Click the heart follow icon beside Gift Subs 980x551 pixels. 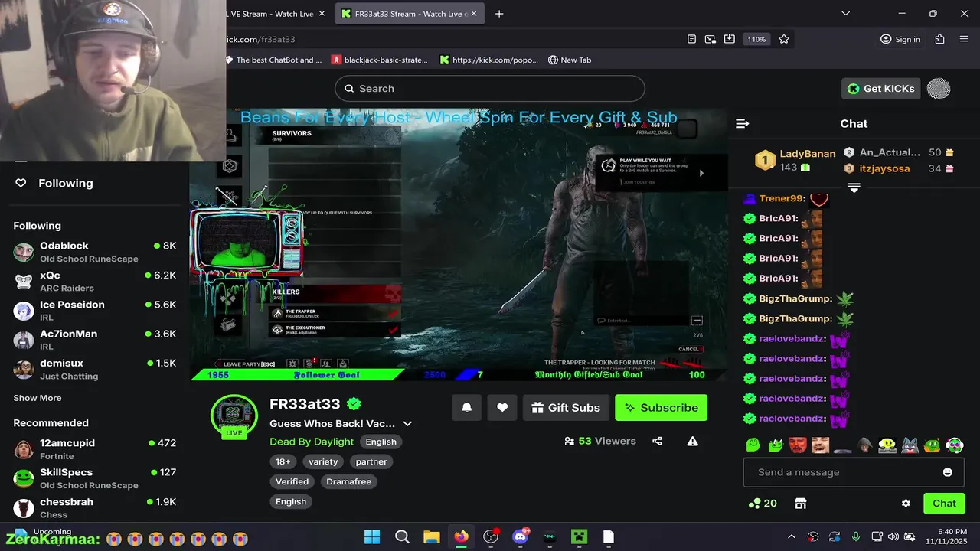[502, 408]
